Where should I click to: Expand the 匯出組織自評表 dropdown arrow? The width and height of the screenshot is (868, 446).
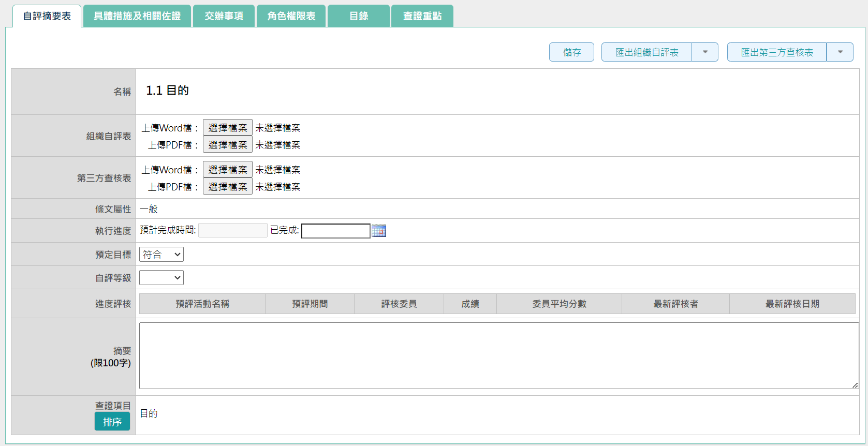point(705,52)
